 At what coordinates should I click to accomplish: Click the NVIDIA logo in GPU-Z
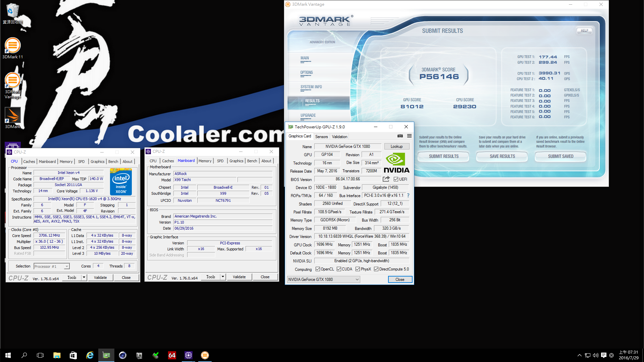(396, 163)
